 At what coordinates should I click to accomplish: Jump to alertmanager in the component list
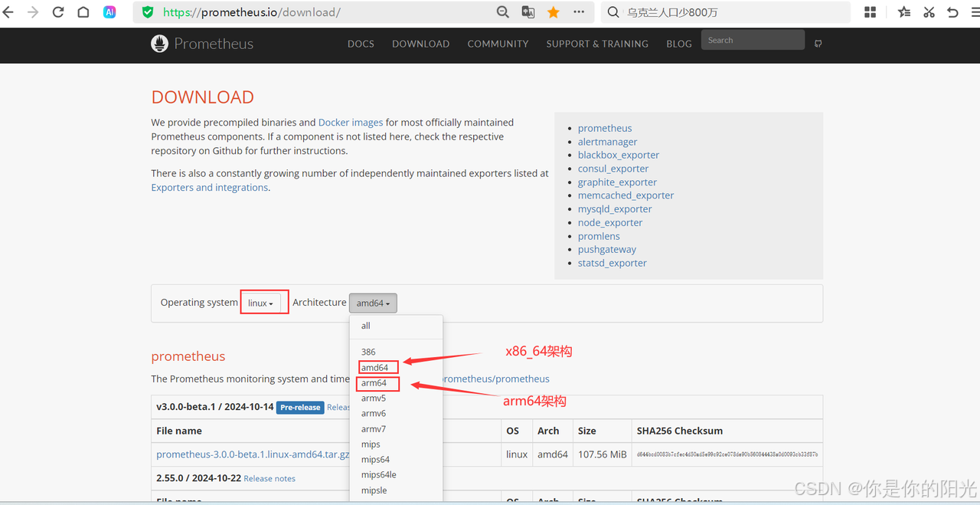click(x=607, y=142)
